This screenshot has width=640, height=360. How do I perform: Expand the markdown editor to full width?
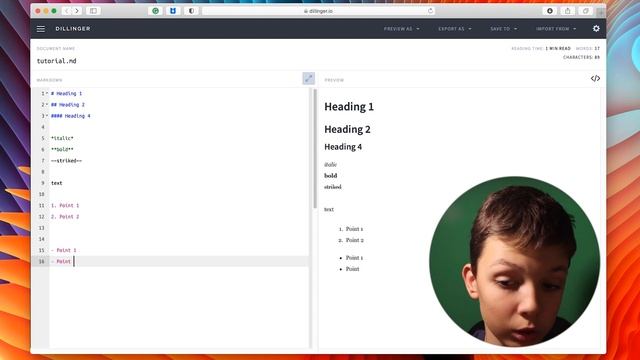click(x=309, y=78)
